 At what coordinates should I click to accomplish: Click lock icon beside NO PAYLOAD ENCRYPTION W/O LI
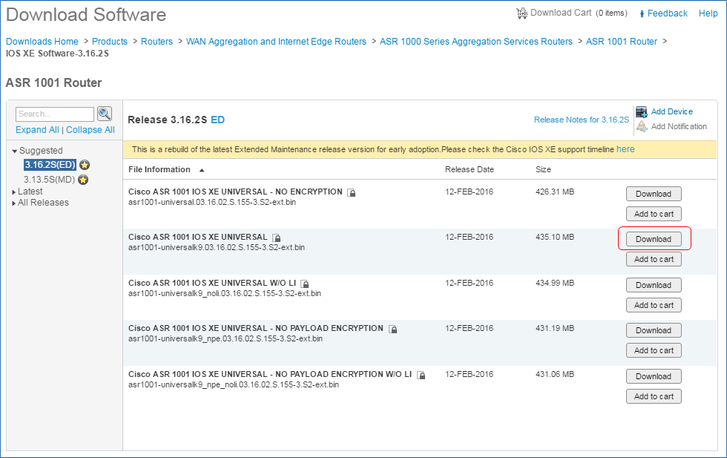421,375
